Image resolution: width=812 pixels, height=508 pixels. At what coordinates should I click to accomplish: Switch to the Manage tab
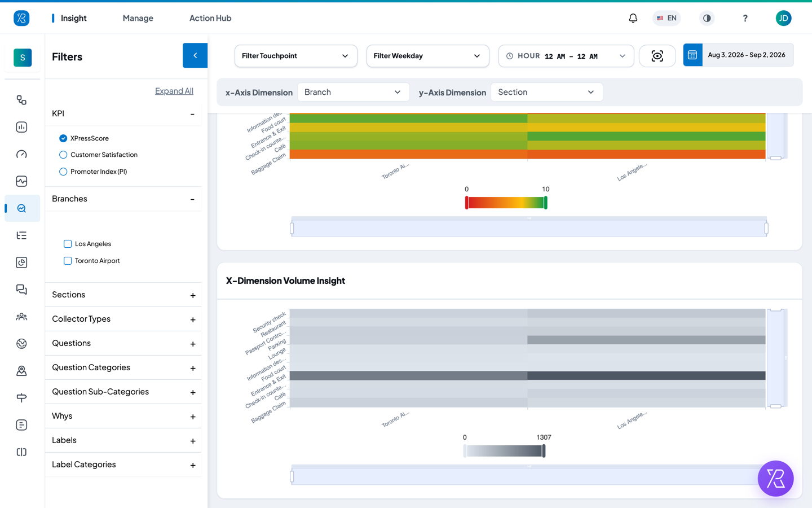tap(138, 18)
